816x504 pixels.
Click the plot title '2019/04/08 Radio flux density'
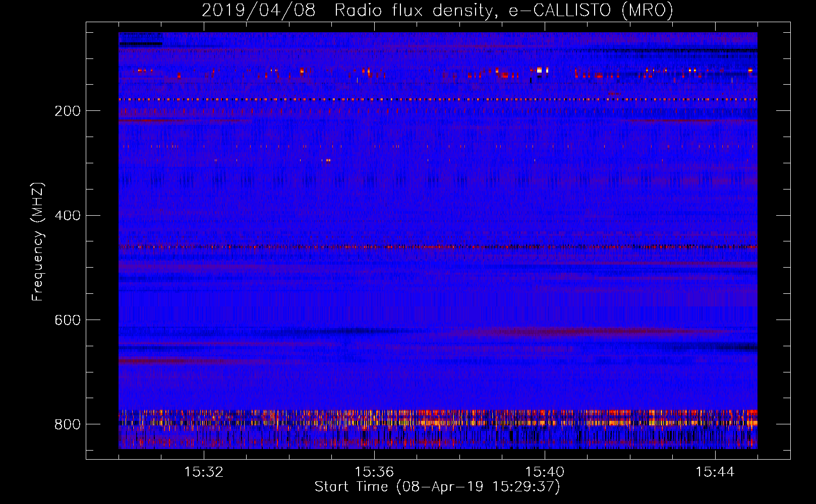437,10
